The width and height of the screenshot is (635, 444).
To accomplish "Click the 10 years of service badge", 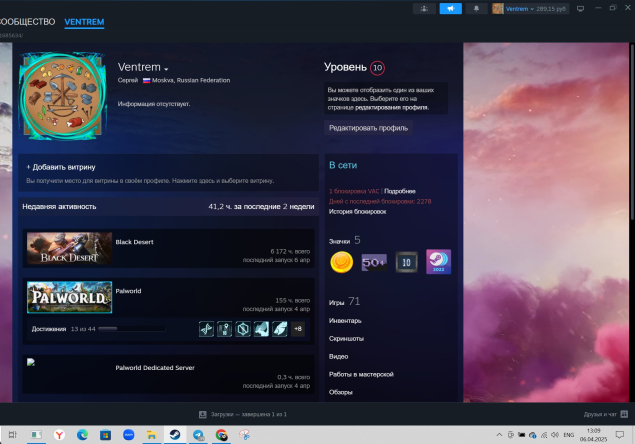I will 406,262.
